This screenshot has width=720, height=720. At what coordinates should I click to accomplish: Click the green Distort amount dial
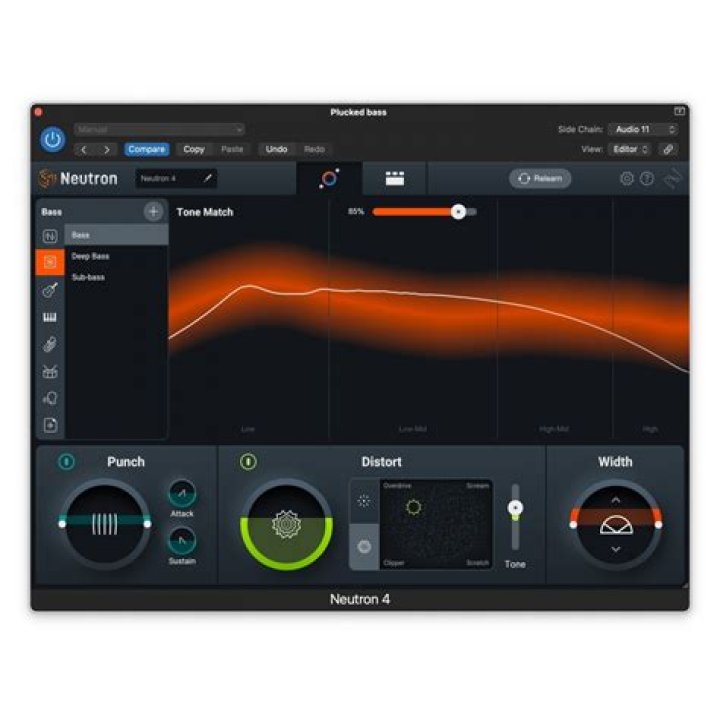[287, 524]
